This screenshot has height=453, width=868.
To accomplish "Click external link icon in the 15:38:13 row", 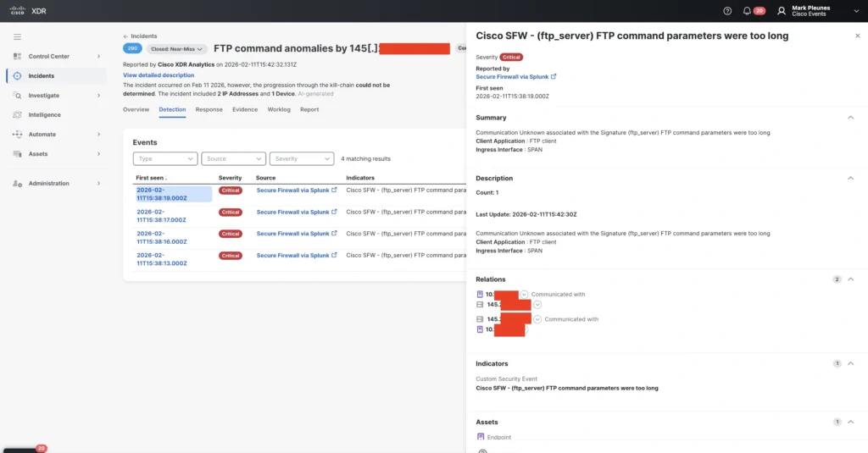I will (334, 255).
